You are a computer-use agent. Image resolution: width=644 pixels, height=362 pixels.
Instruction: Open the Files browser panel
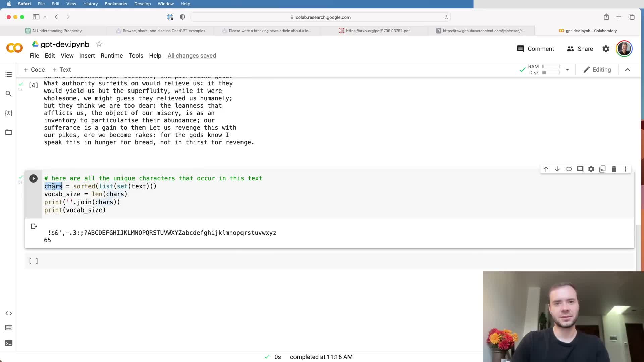[x=9, y=132]
